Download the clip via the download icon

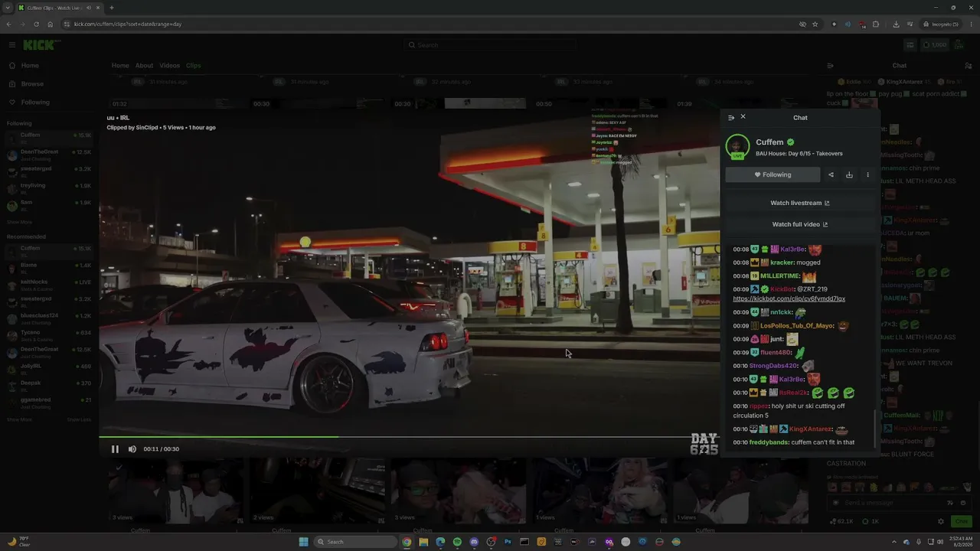point(849,174)
